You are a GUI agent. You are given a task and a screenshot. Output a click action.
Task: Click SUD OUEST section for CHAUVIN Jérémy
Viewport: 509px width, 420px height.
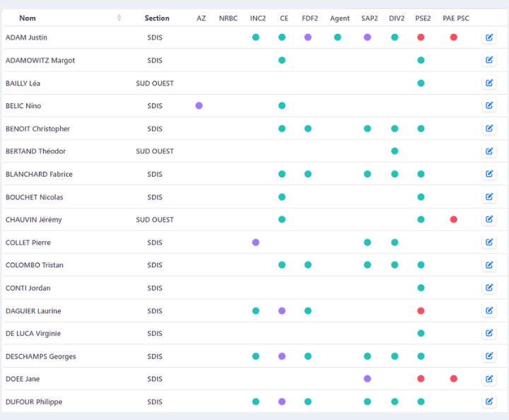click(155, 220)
